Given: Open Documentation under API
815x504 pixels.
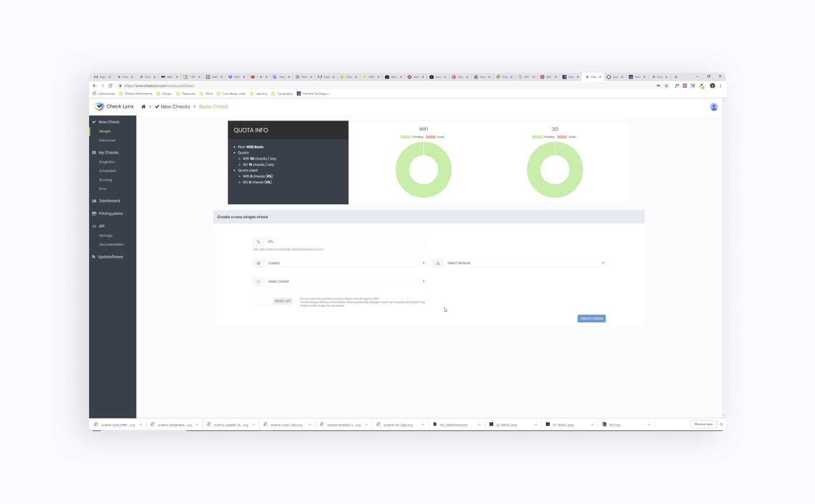Looking at the screenshot, I should coord(111,244).
